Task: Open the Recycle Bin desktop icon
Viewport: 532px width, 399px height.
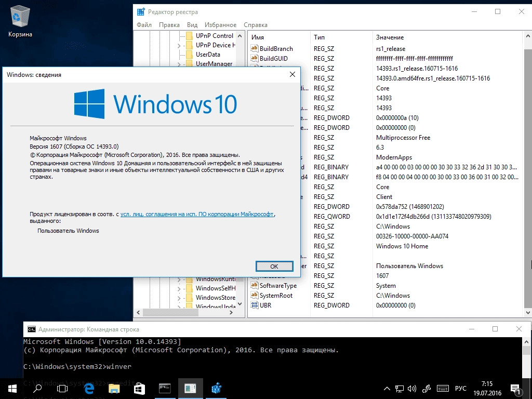Action: point(20,21)
